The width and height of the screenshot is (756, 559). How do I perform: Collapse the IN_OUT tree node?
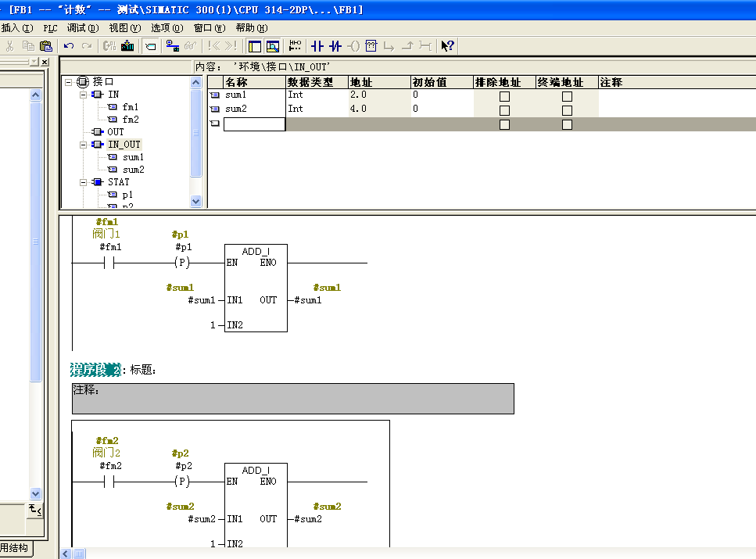click(83, 145)
